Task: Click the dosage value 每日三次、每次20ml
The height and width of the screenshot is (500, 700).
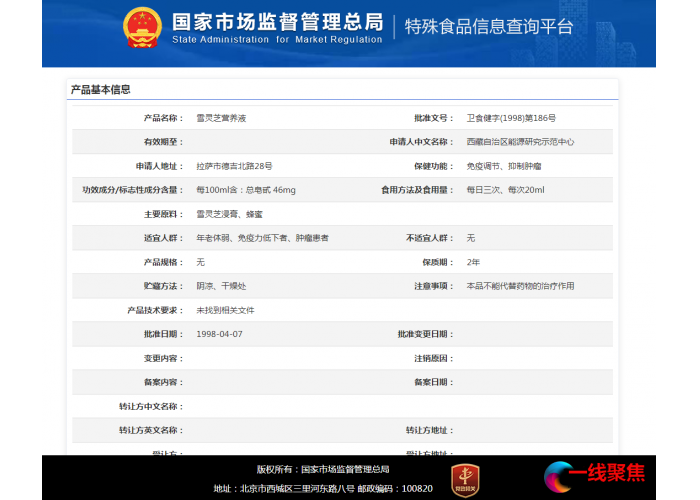Action: click(x=505, y=190)
